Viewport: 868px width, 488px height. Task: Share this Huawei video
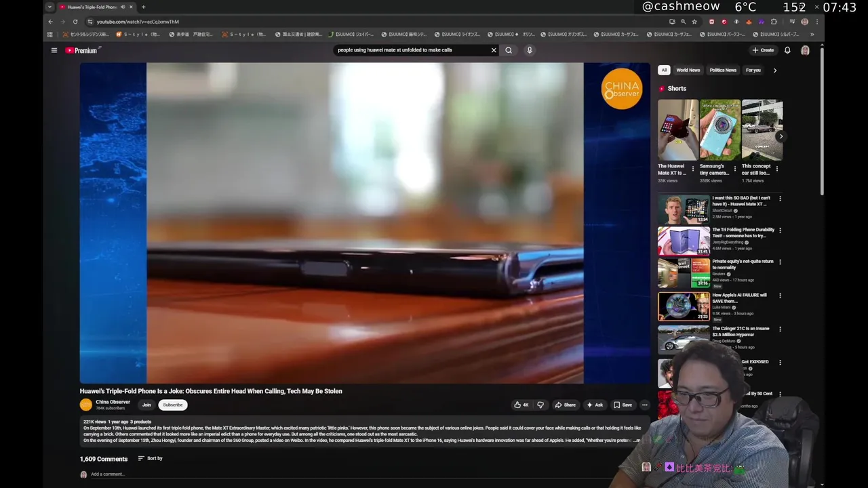[565, 405]
